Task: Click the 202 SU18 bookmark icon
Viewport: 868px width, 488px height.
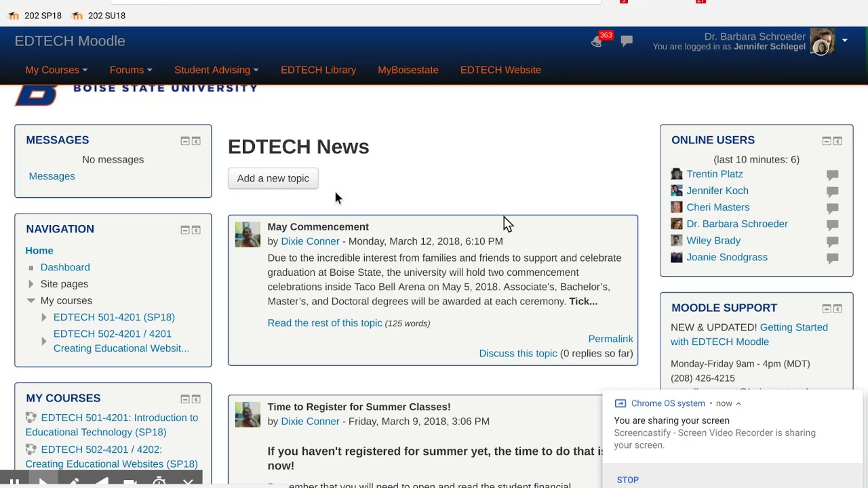Action: 77,16
